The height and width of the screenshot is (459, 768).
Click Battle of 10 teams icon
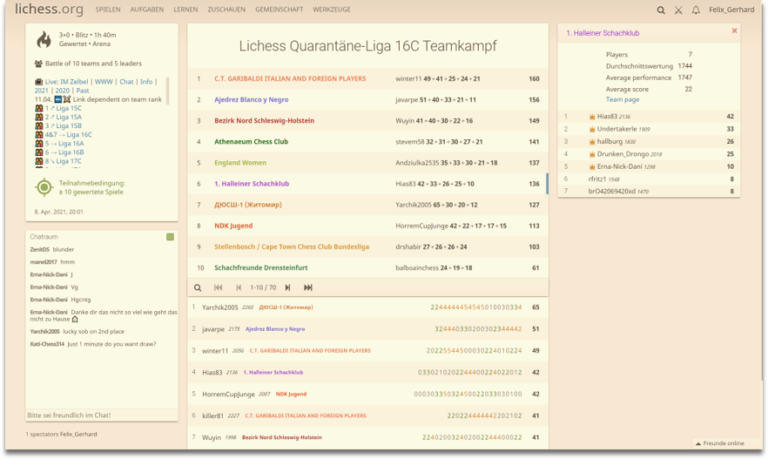click(x=38, y=64)
